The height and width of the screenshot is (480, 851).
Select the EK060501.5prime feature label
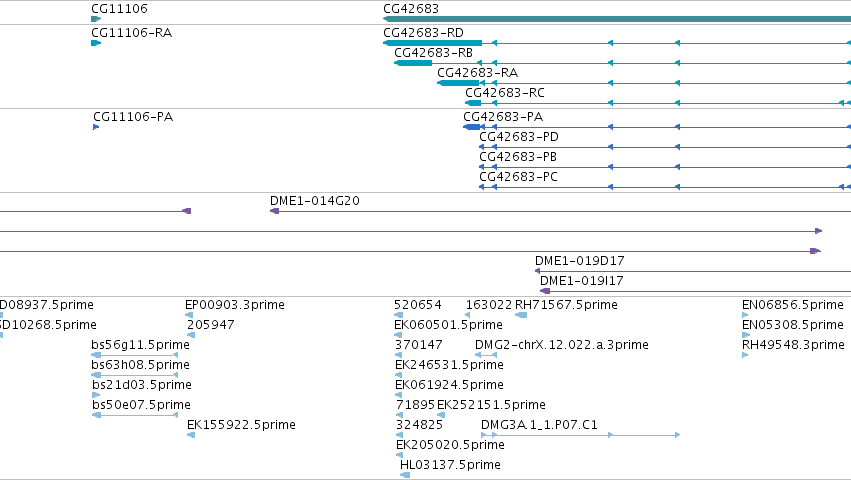click(448, 325)
